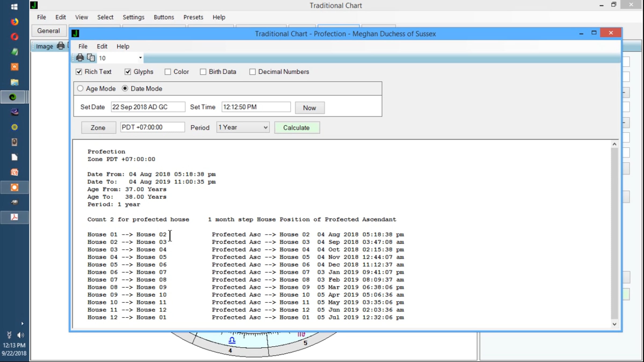The width and height of the screenshot is (644, 362).
Task: Click the "04 Oct 2018 02:15:38 pm" entry
Action: click(361, 250)
